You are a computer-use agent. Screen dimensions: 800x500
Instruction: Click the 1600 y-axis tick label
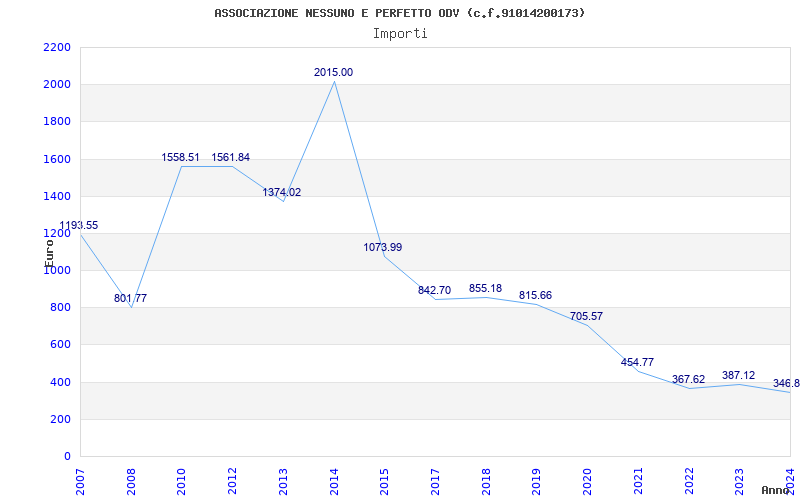(58, 159)
